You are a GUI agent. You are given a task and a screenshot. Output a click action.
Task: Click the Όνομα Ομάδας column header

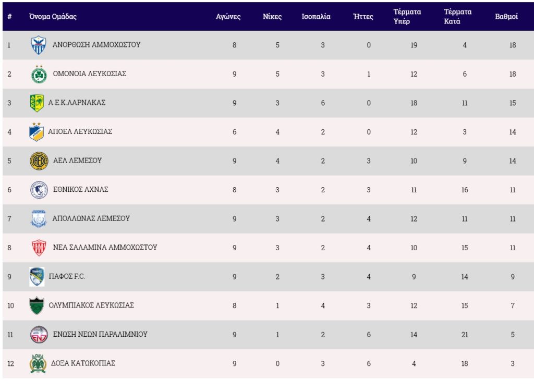(x=53, y=17)
